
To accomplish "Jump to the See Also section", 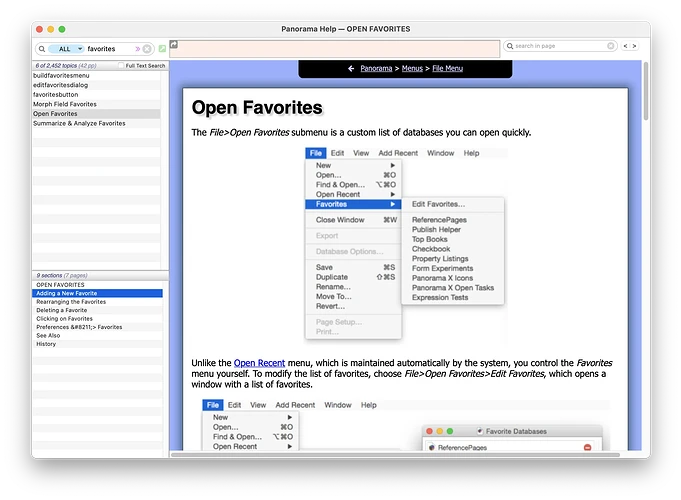I will click(x=97, y=335).
